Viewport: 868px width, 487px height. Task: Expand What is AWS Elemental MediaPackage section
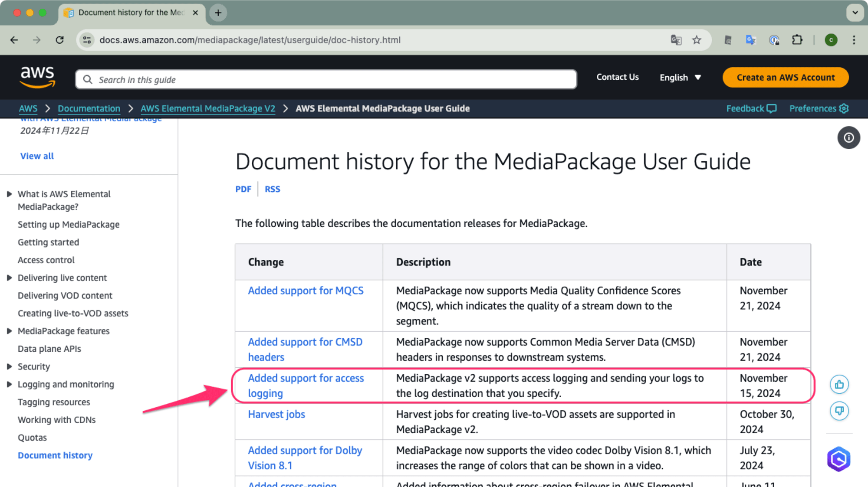point(9,194)
